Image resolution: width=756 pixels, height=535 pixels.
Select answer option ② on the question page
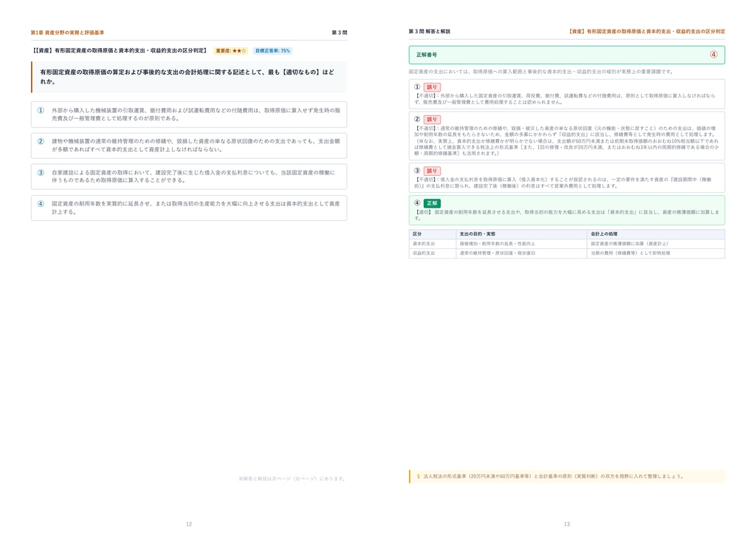[189, 146]
